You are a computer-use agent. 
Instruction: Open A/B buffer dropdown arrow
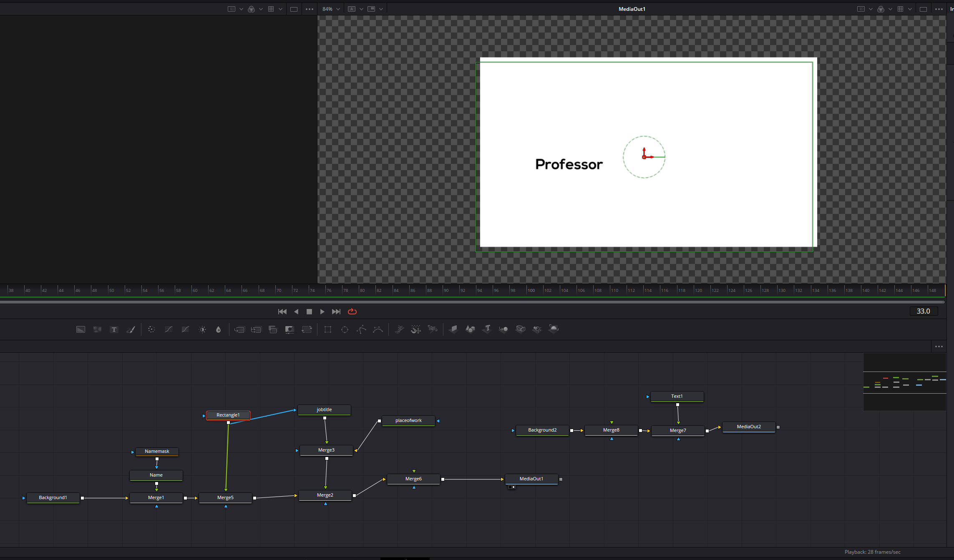(361, 9)
